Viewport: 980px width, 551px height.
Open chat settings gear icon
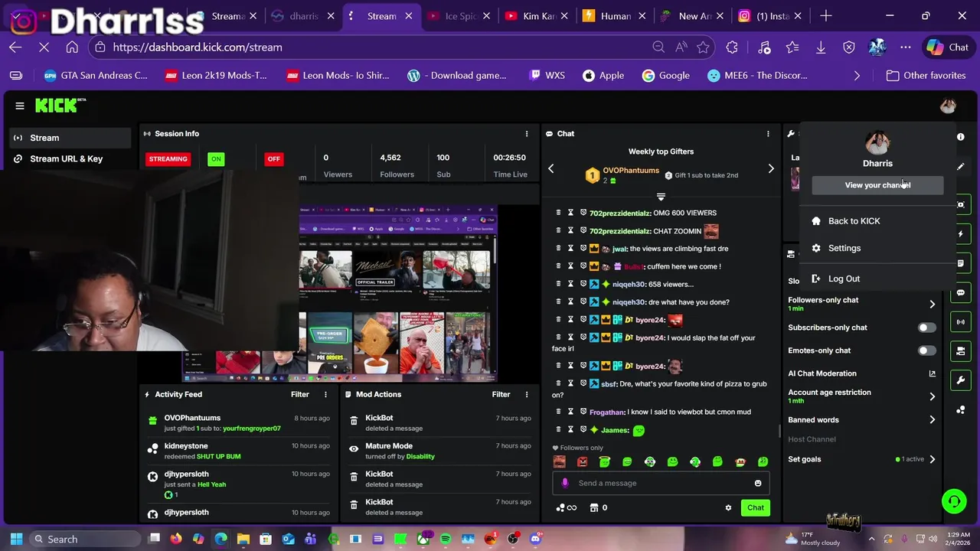point(728,507)
